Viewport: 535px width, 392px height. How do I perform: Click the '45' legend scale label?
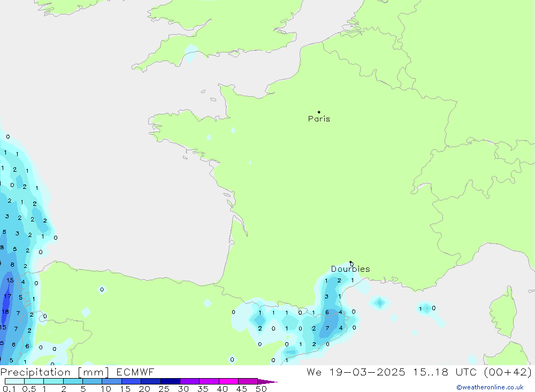click(x=242, y=389)
